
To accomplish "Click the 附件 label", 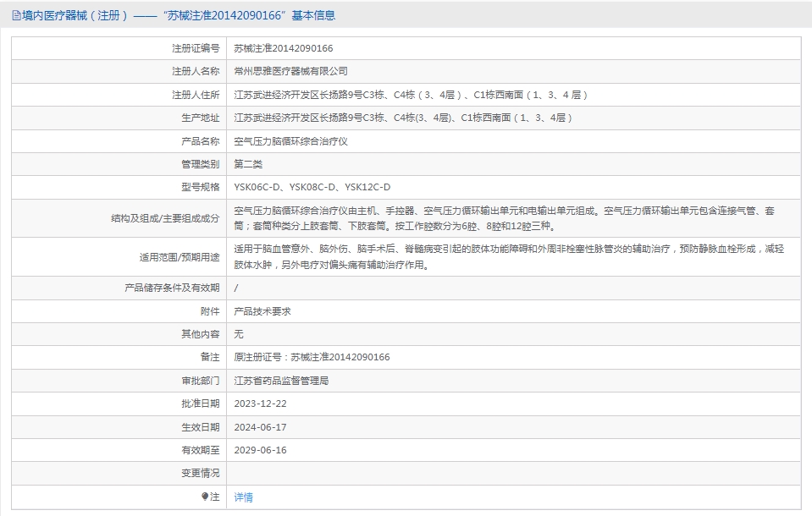I will (x=210, y=311).
